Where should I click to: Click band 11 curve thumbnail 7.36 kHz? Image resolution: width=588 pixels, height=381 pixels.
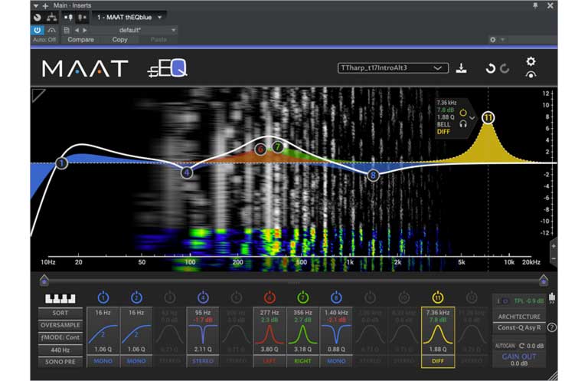tap(438, 333)
